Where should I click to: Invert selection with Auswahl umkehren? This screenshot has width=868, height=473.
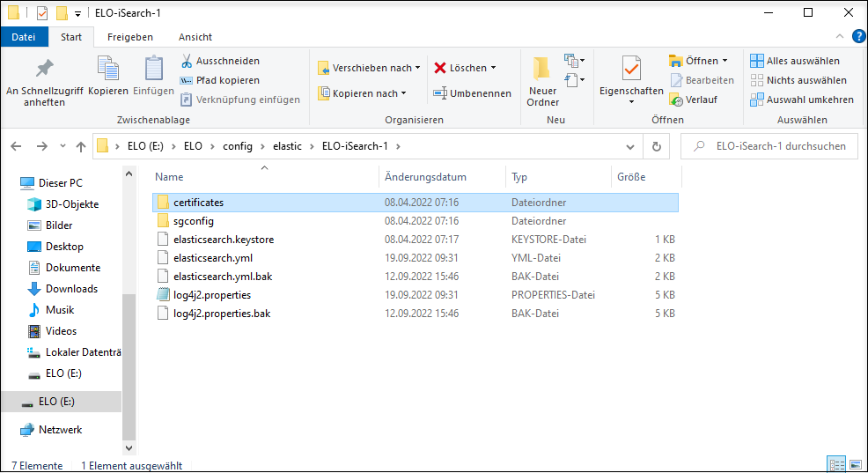[x=802, y=100]
